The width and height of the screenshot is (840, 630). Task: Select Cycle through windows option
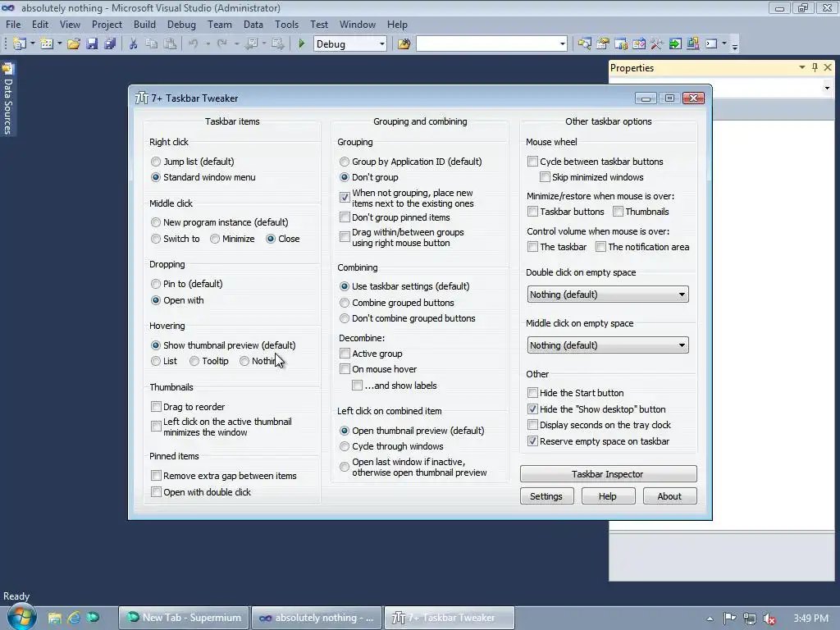tap(345, 446)
